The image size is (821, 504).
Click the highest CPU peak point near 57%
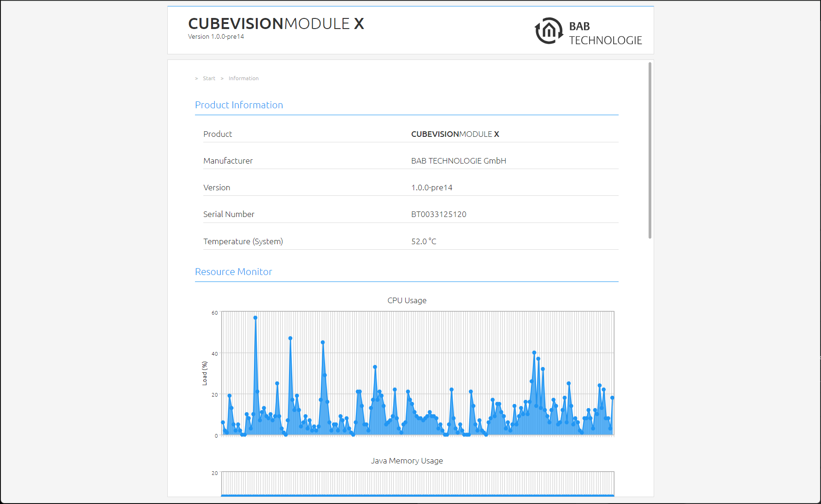[x=255, y=318]
